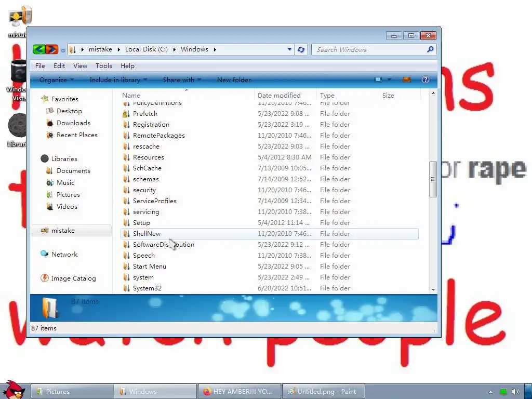Image resolution: width=532 pixels, height=399 pixels.
Task: Click the magnifier search icon
Action: click(x=430, y=49)
